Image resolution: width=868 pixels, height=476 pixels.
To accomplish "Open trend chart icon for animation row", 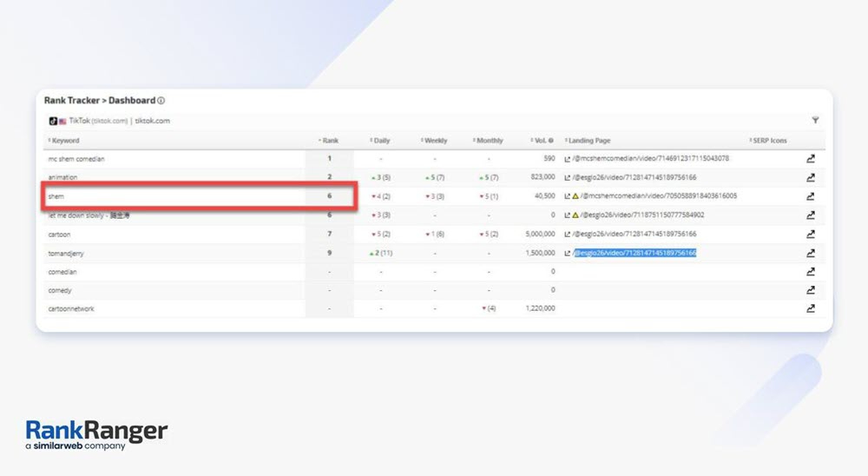I will (x=811, y=177).
